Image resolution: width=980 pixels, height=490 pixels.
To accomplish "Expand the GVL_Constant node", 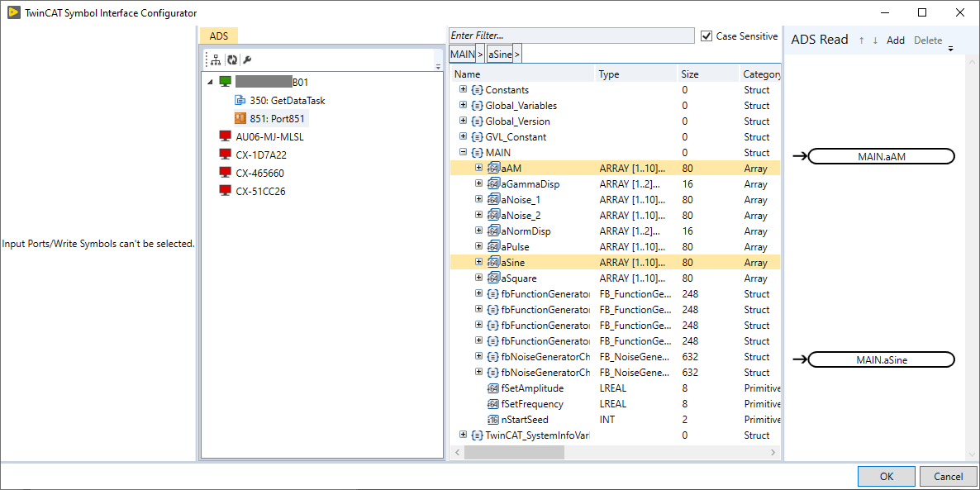I will pos(463,136).
